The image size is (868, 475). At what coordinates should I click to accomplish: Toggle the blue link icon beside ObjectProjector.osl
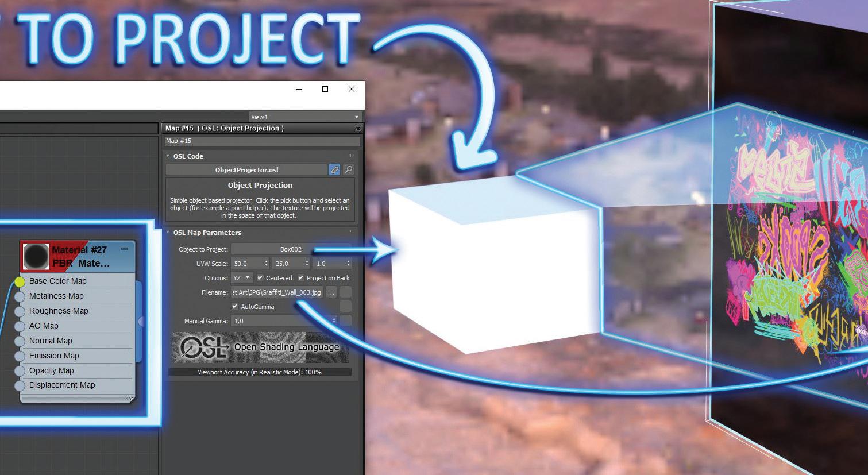tap(334, 169)
